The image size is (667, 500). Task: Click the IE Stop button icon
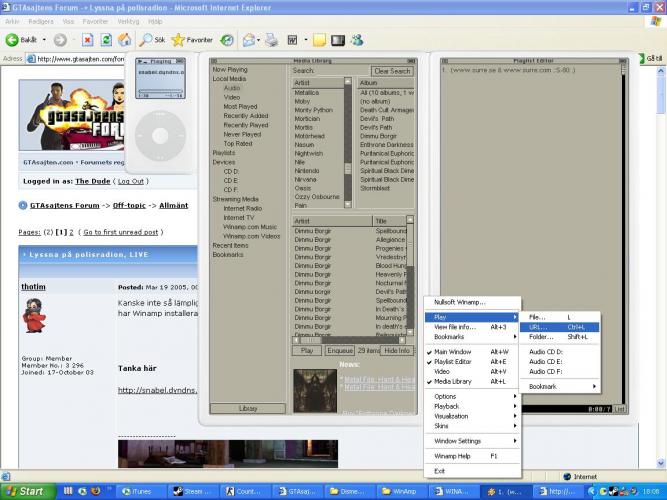[x=85, y=40]
